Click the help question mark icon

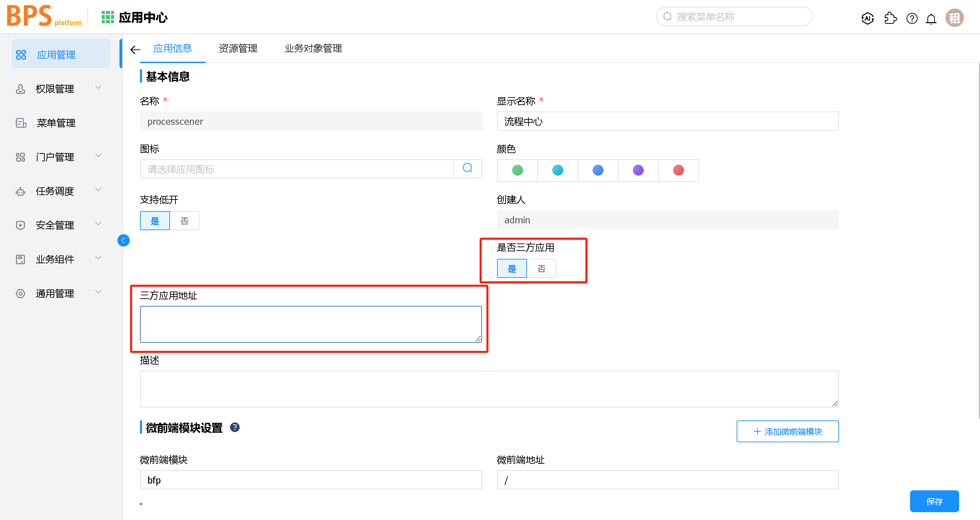pyautogui.click(x=912, y=18)
